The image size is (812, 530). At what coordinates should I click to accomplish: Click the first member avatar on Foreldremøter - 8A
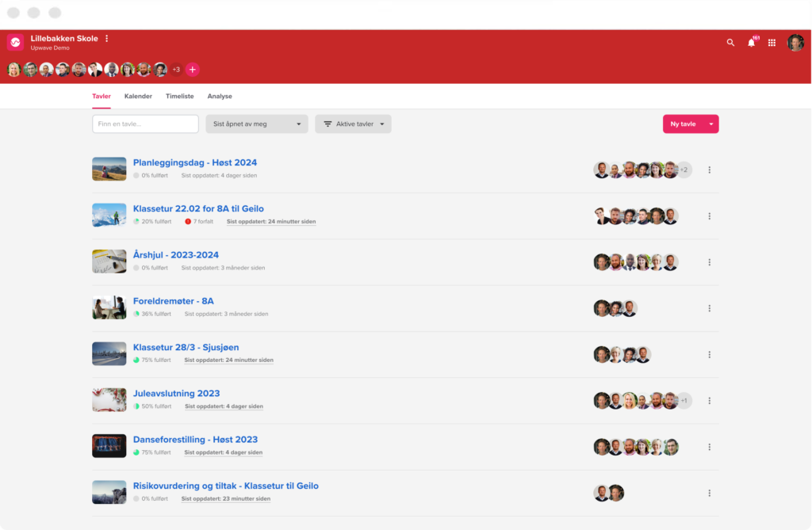(x=601, y=308)
